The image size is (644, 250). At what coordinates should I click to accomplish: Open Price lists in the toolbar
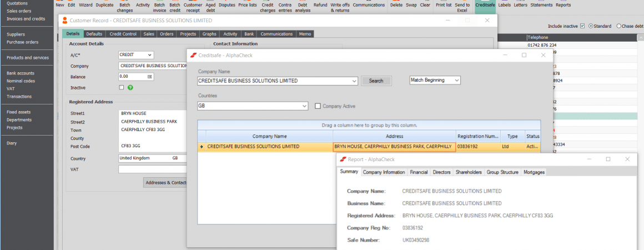[248, 6]
